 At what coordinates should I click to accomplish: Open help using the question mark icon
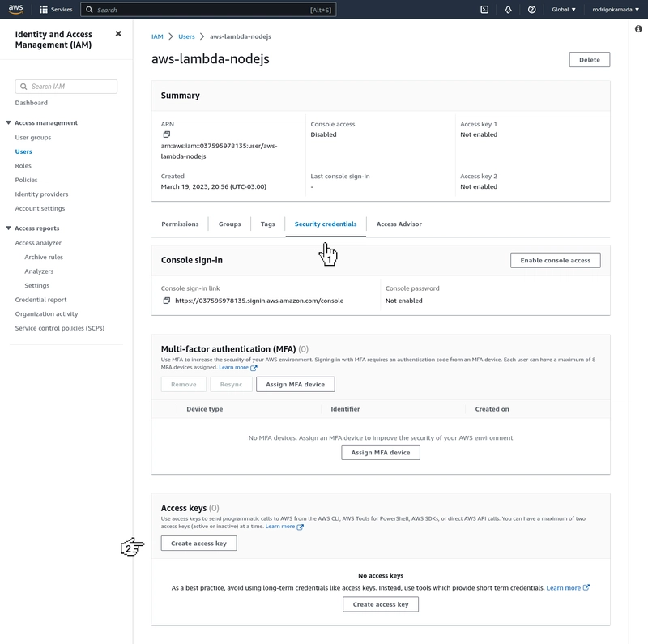coord(531,9)
